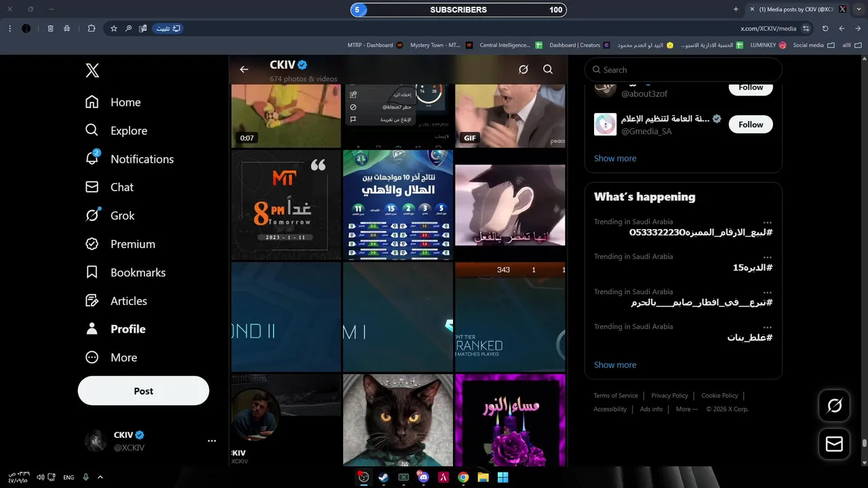Open the 0:07 video thumbnail
The height and width of the screenshot is (488, 868).
pos(286,115)
